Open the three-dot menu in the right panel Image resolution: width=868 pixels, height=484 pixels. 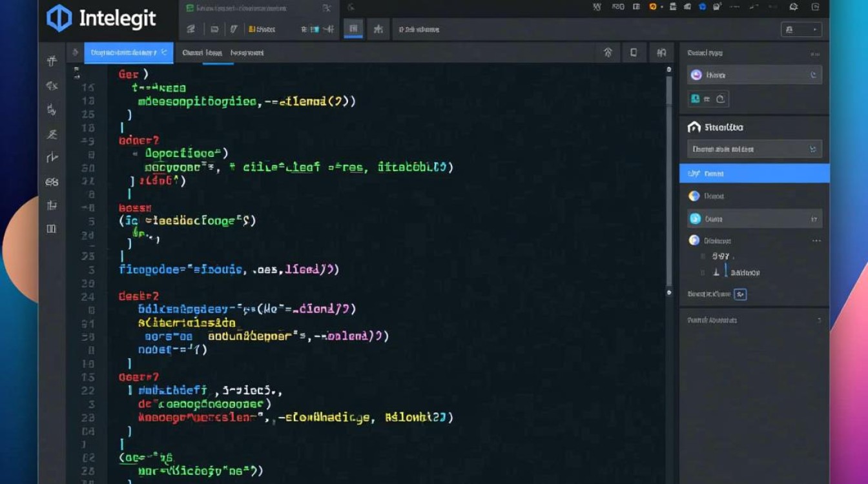tap(816, 241)
